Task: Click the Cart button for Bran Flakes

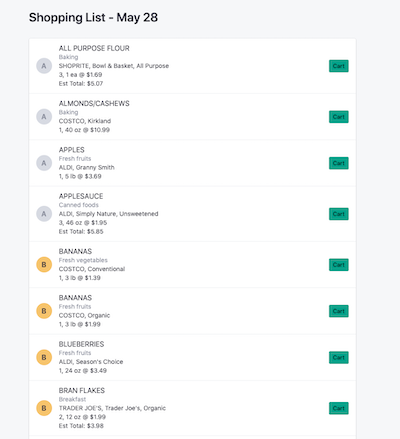Action: [x=339, y=408]
